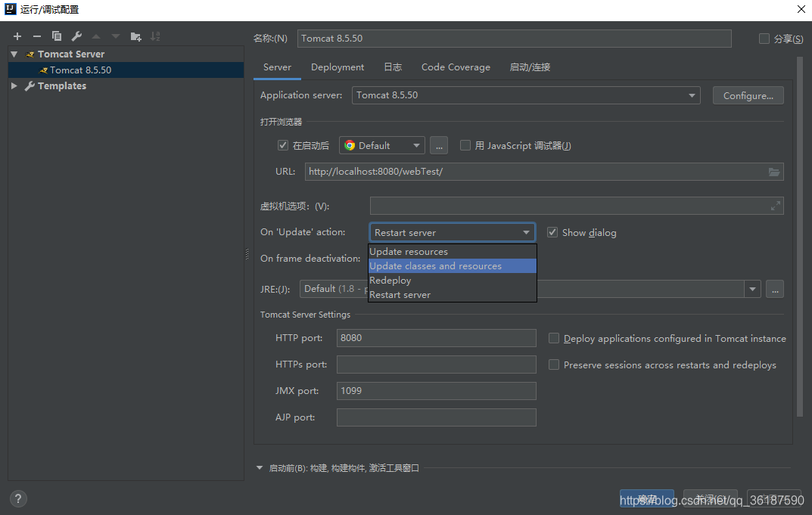Open Default browser dropdown
Screen dimensions: 812x515
point(382,145)
